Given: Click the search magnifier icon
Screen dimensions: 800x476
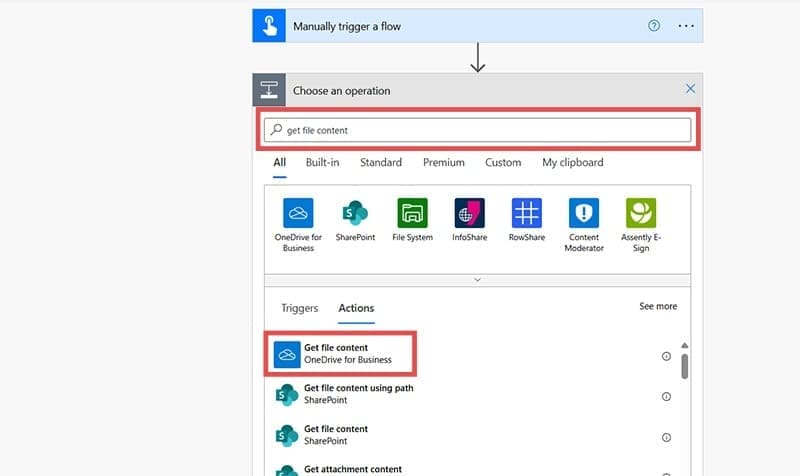Looking at the screenshot, I should (276, 130).
